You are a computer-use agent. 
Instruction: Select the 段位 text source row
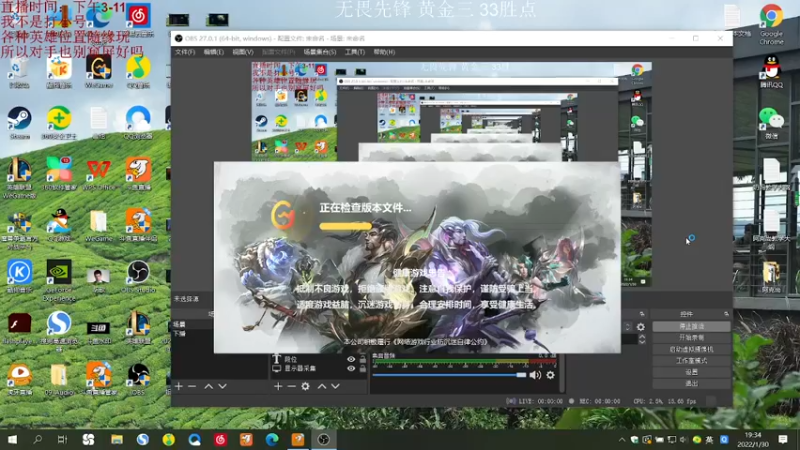[x=319, y=359]
